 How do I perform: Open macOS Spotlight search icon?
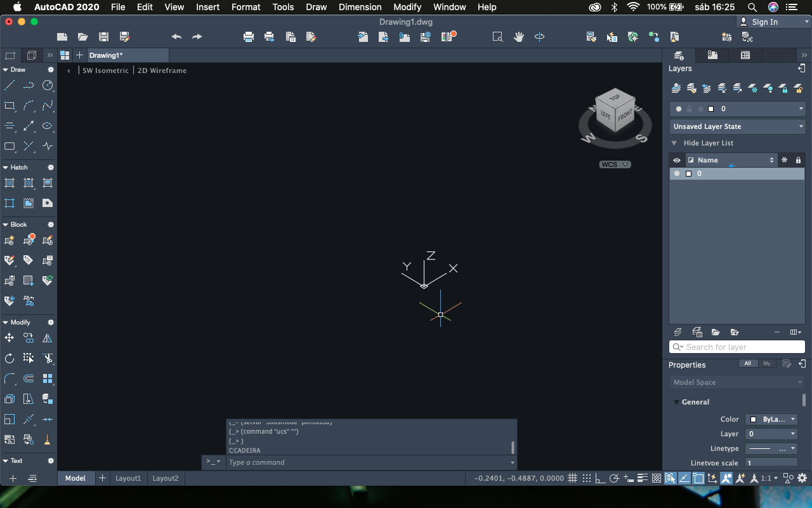click(x=752, y=7)
